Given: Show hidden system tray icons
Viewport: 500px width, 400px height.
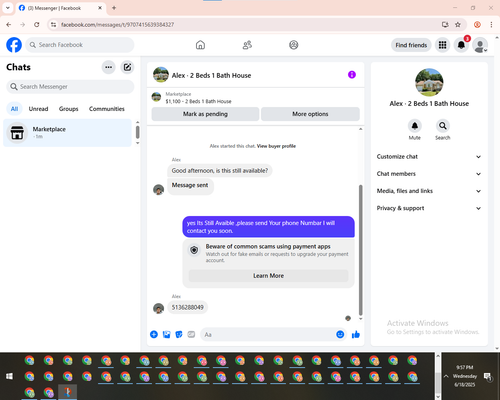Looking at the screenshot, I should click(446, 376).
